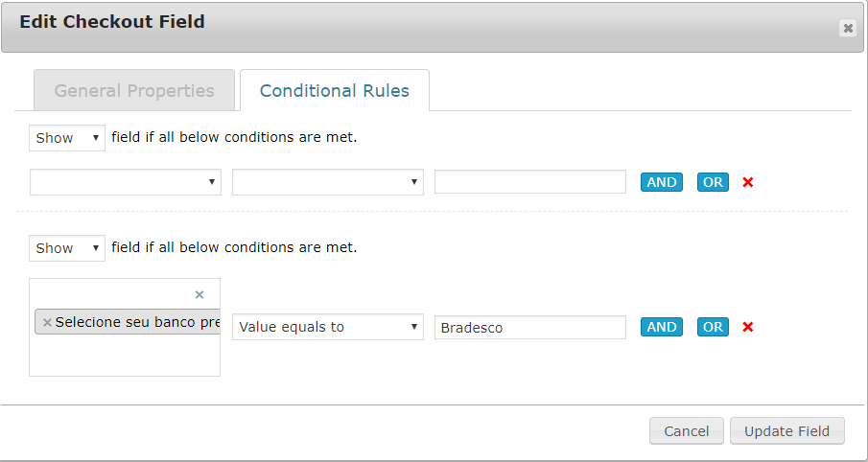The image size is (868, 462).
Task: Select the Conditional Rules tab
Action: pyautogui.click(x=334, y=91)
